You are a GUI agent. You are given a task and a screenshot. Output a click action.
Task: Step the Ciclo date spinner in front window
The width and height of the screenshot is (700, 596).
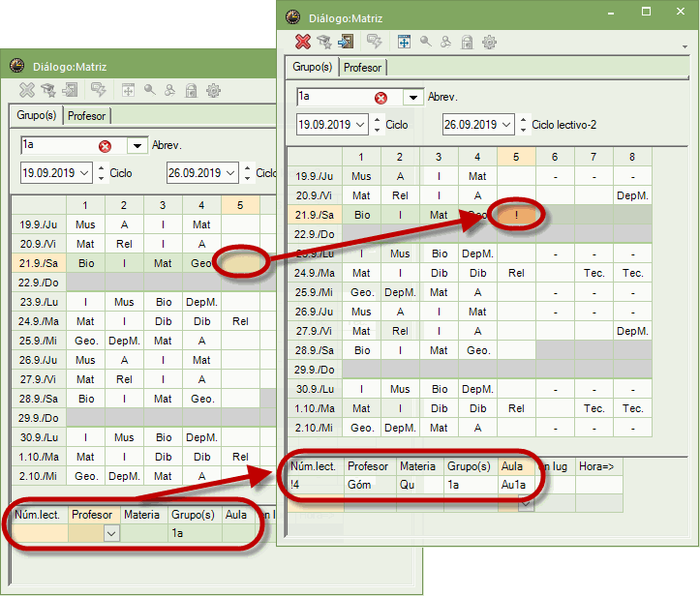click(378, 125)
